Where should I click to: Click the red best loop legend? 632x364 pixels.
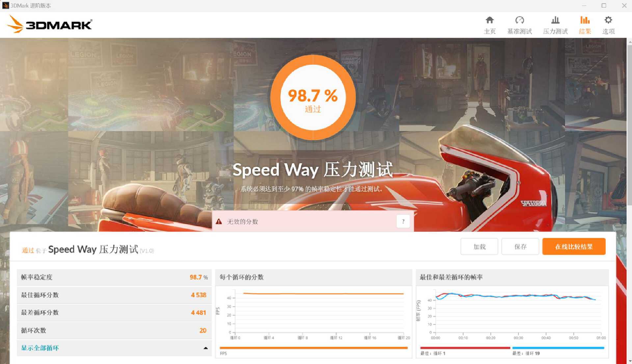(465, 348)
